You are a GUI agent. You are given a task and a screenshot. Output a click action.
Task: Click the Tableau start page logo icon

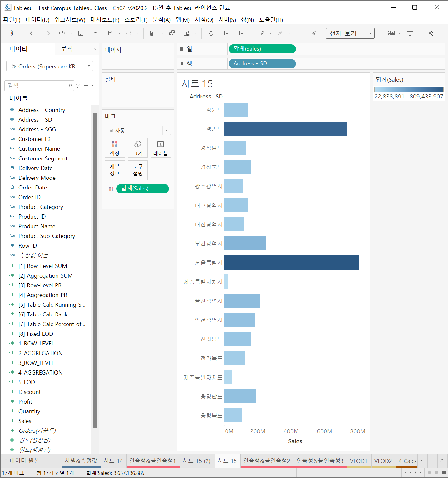(12, 33)
